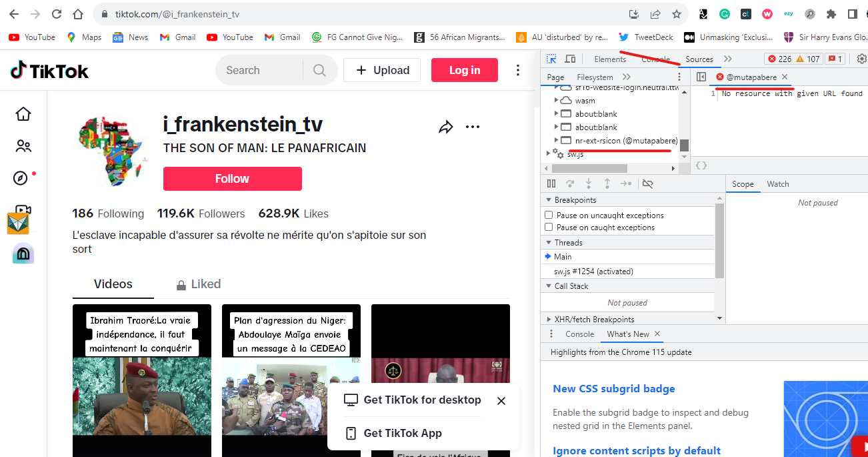Select the Sources panel tab
868x457 pixels.
click(699, 59)
